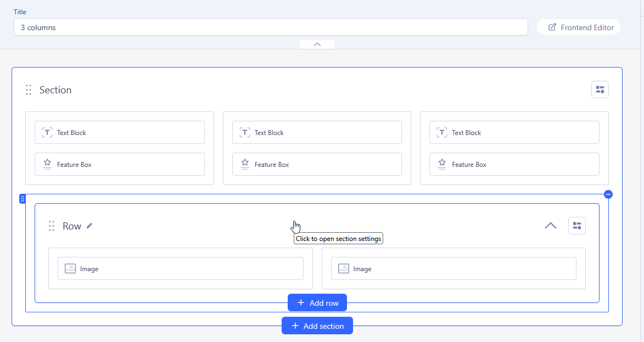
Task: Click the blue row move handle icon
Action: click(x=23, y=199)
